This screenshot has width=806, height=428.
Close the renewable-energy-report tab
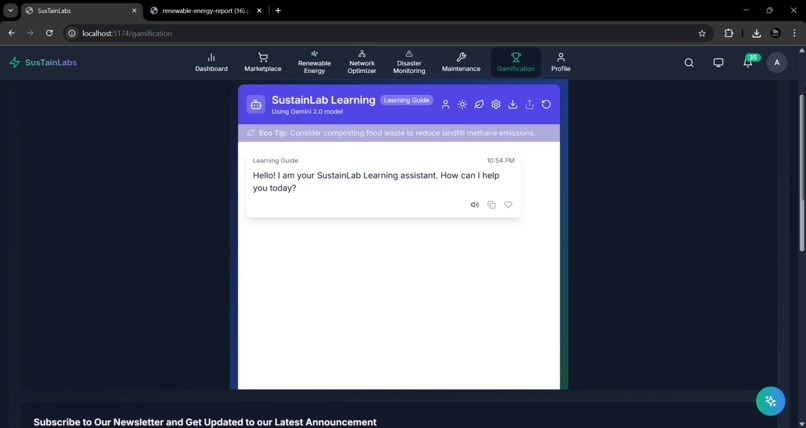259,10
